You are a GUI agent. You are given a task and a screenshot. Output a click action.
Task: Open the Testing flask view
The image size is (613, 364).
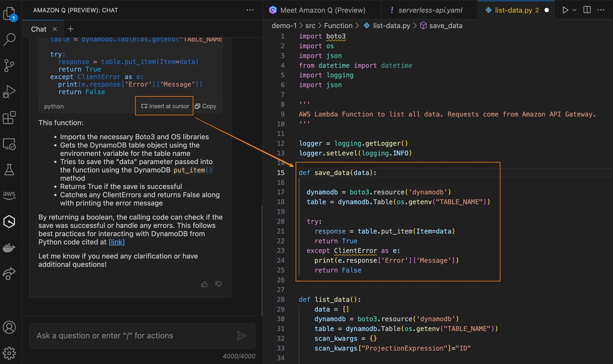(x=10, y=170)
